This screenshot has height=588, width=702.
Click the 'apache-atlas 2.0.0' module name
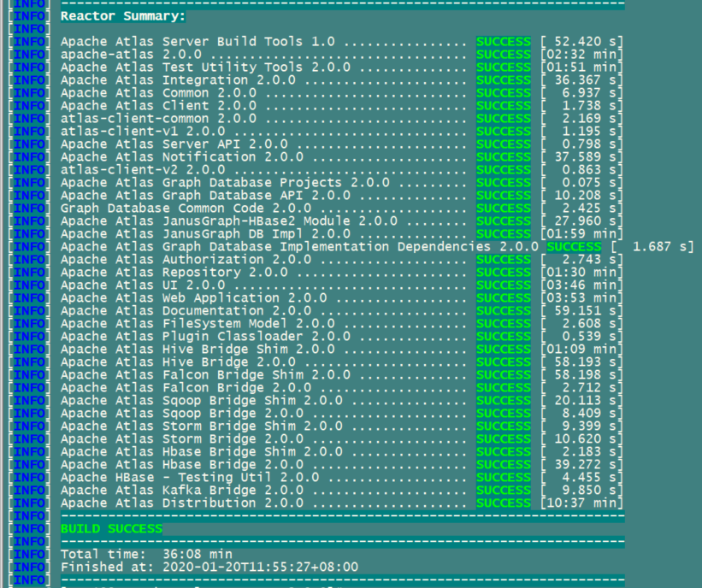point(131,55)
